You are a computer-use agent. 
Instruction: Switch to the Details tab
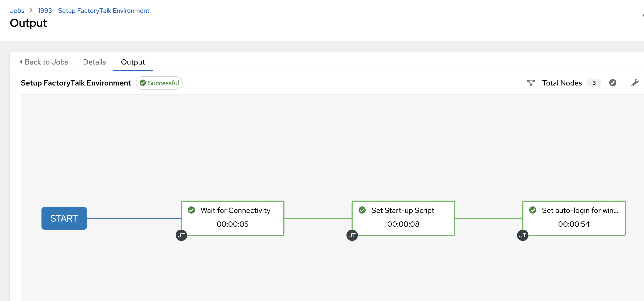coord(95,62)
